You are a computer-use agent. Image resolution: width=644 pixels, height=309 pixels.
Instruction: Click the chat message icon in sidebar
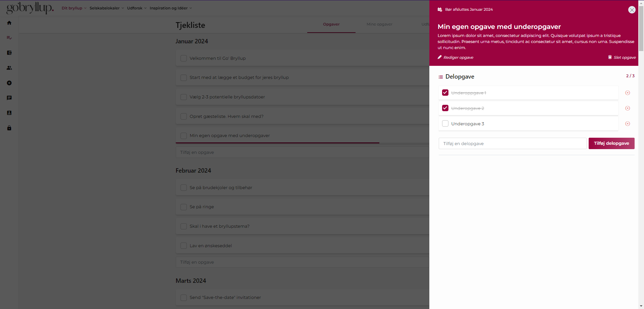point(9,98)
